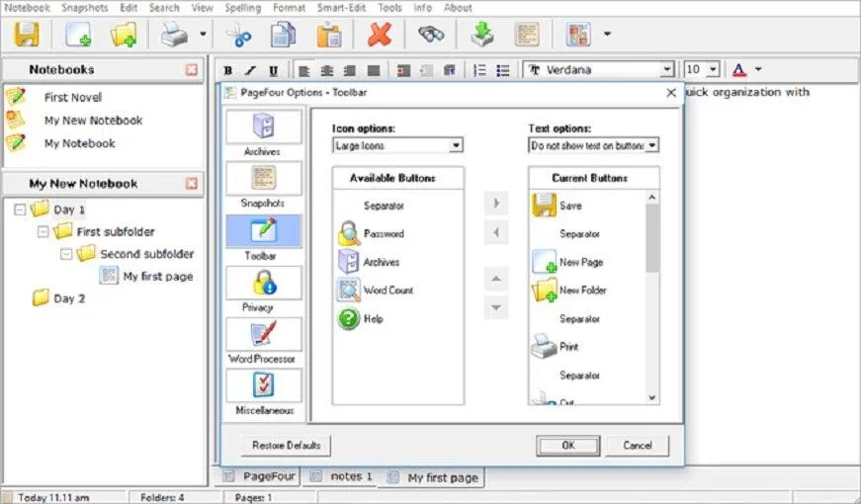
Task: Click the Restore Defaults button
Action: [287, 445]
